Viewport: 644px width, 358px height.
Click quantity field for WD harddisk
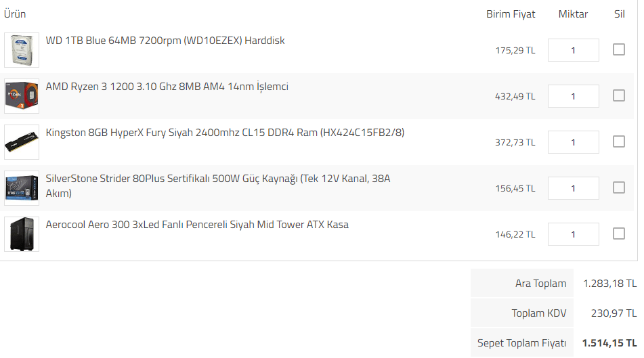coord(573,50)
